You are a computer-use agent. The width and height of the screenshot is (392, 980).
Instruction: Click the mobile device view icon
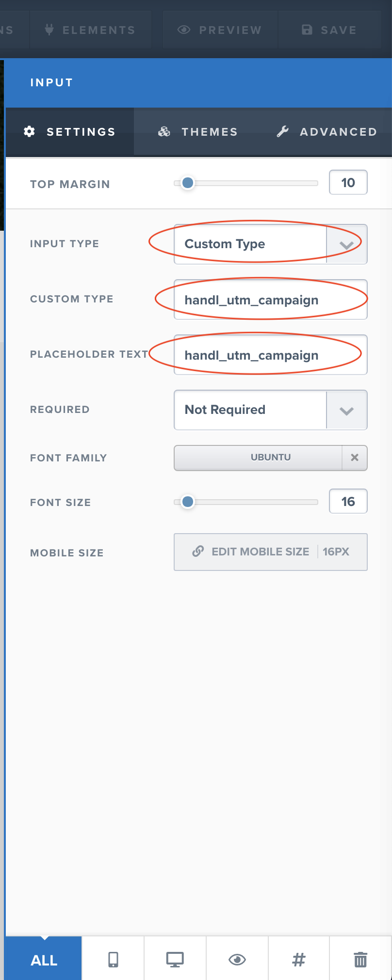[113, 959]
